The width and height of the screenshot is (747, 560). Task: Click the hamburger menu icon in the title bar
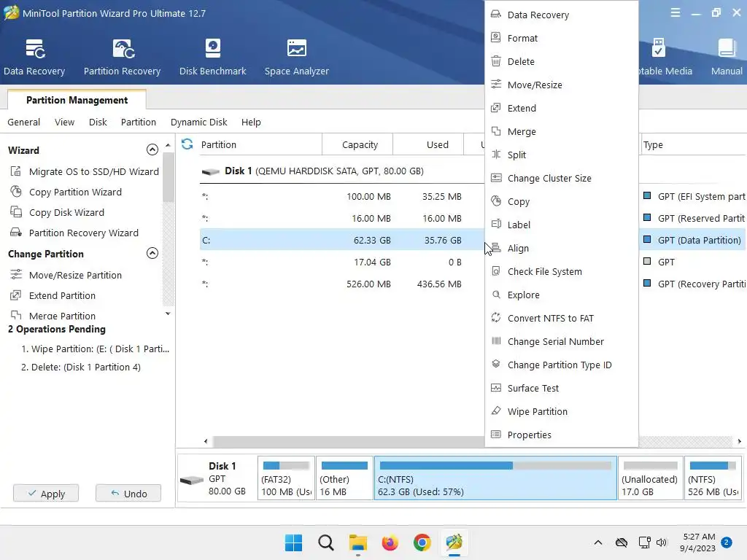[x=675, y=13]
